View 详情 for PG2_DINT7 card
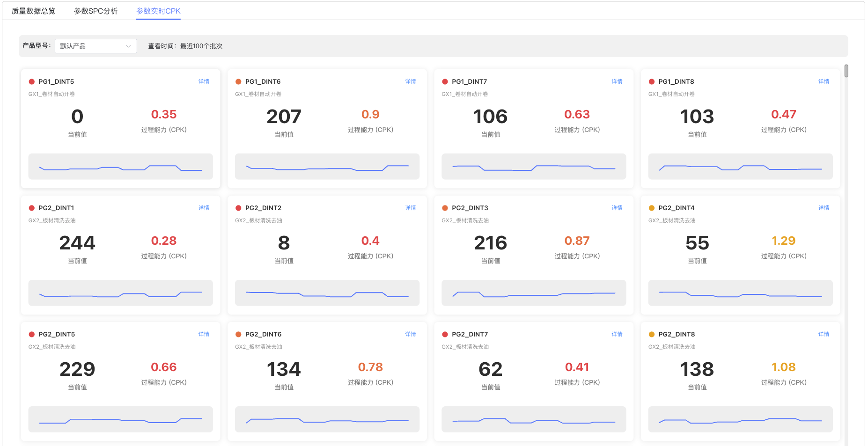Image resolution: width=868 pixels, height=446 pixels. click(x=617, y=334)
